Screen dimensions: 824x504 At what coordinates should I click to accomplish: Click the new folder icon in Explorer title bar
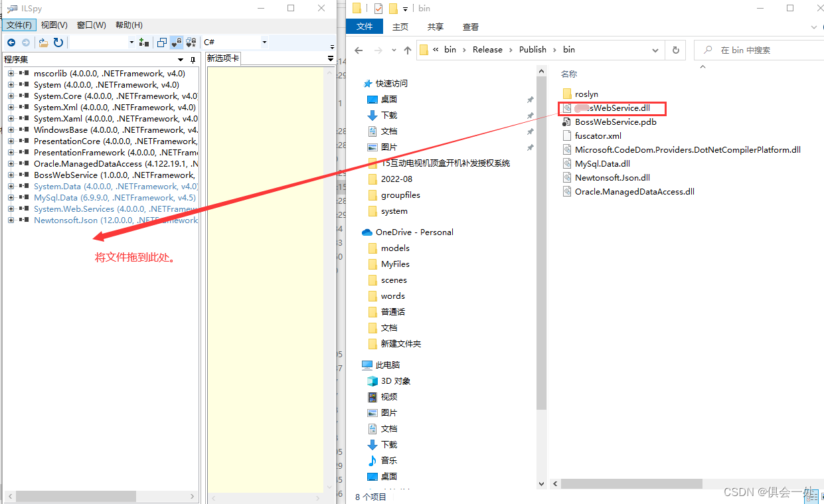pos(393,8)
